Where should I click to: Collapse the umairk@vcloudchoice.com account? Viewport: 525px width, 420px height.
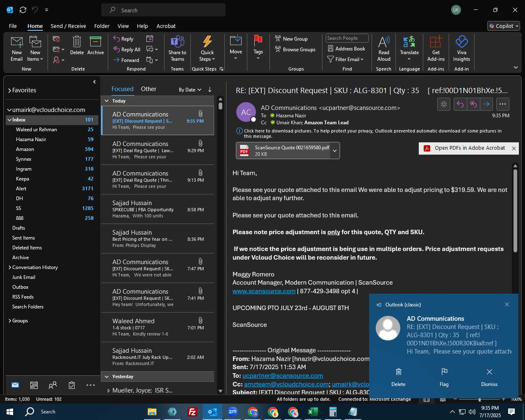pos(9,110)
